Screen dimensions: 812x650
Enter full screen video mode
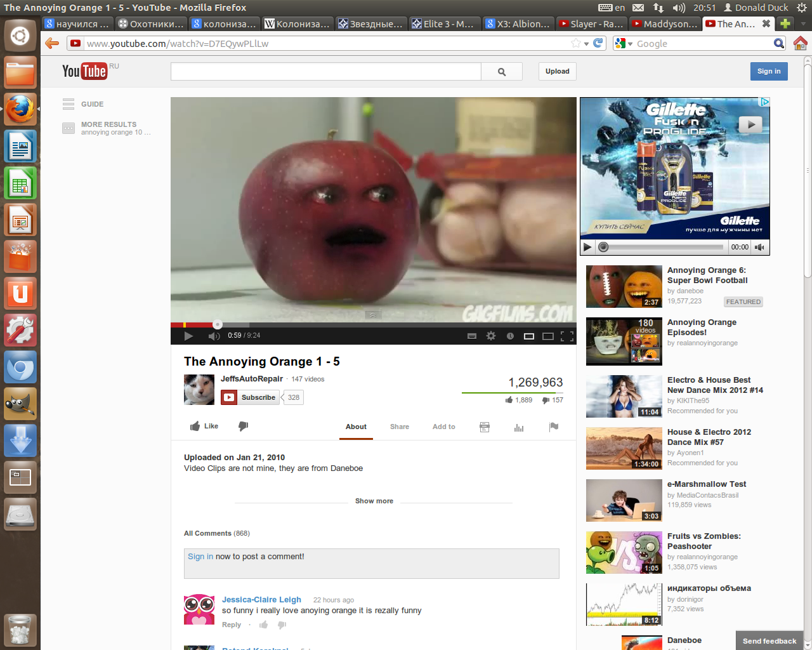click(567, 336)
